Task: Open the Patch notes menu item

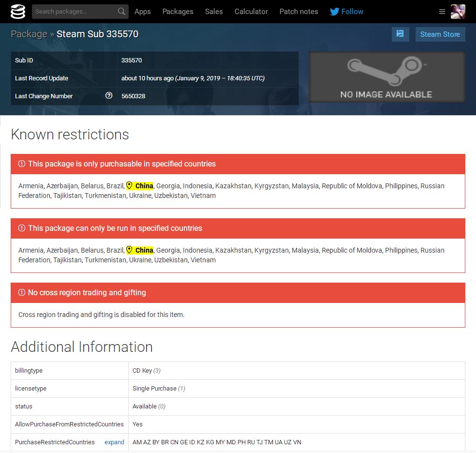Action: point(299,12)
